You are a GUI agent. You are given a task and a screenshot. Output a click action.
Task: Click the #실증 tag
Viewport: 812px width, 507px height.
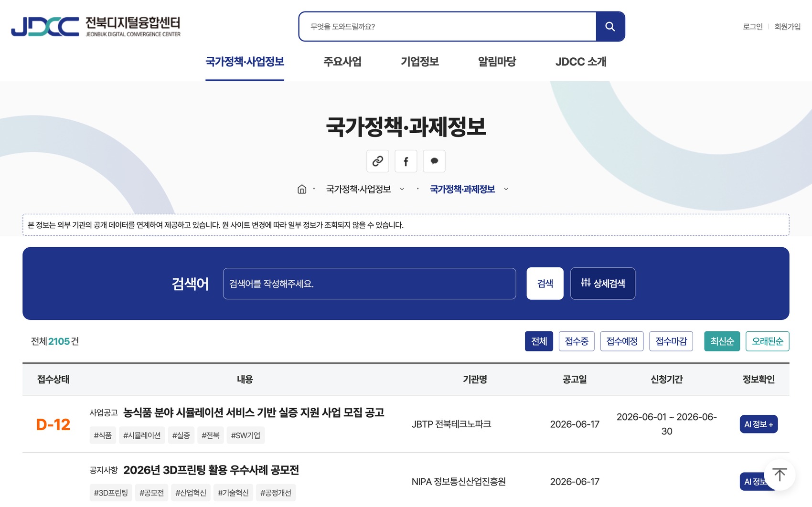pos(181,435)
